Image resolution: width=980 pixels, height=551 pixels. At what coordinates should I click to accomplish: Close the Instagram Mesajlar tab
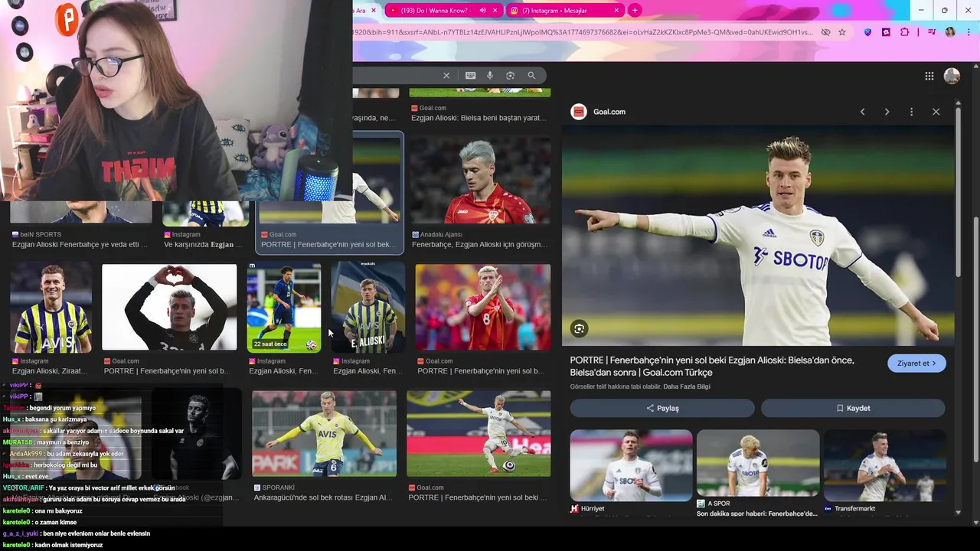point(616,11)
